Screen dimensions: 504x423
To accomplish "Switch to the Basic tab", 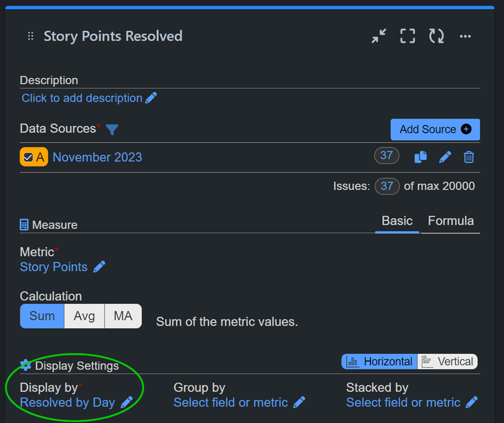I will [x=397, y=221].
